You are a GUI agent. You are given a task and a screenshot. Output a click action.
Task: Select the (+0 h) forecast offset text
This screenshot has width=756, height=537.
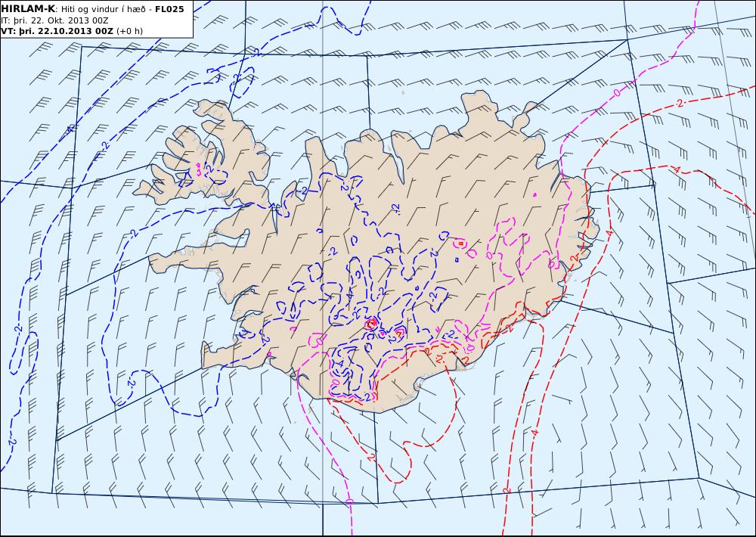point(130,31)
